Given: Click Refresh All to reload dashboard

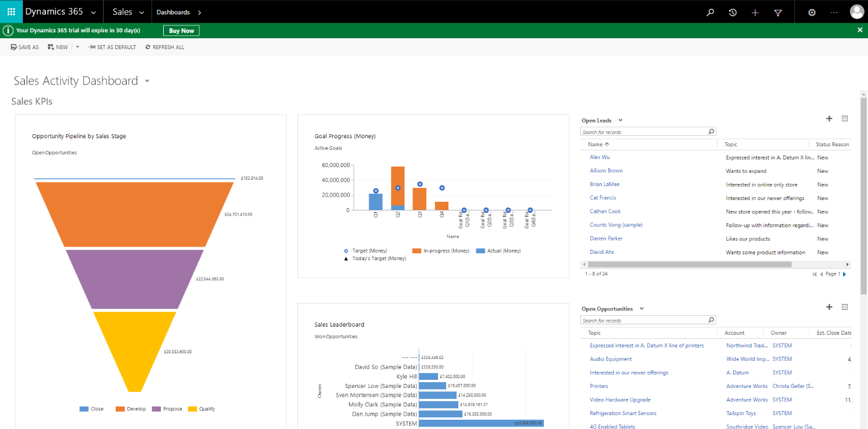Looking at the screenshot, I should tap(164, 47).
